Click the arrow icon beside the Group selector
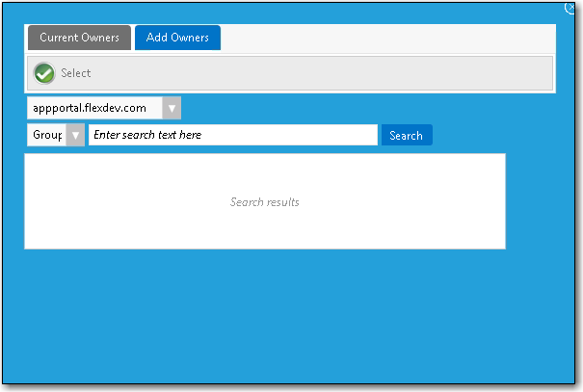This screenshot has width=583, height=392. click(x=75, y=136)
